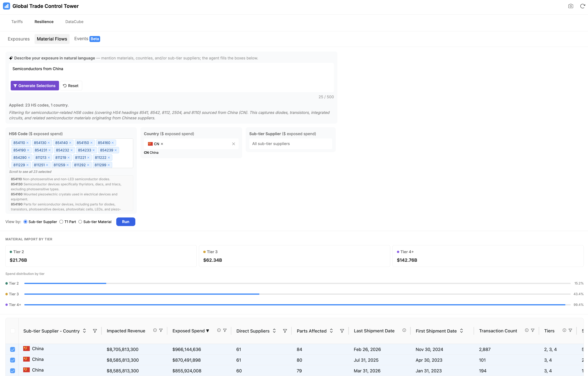Click the blue Run button
Screen dimensions: 588x376
[126, 222]
